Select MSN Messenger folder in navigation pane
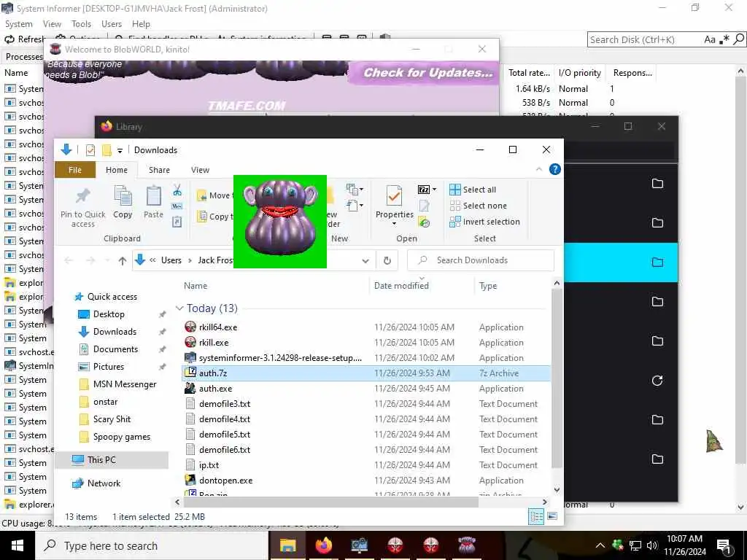This screenshot has height=560, width=747. point(125,384)
